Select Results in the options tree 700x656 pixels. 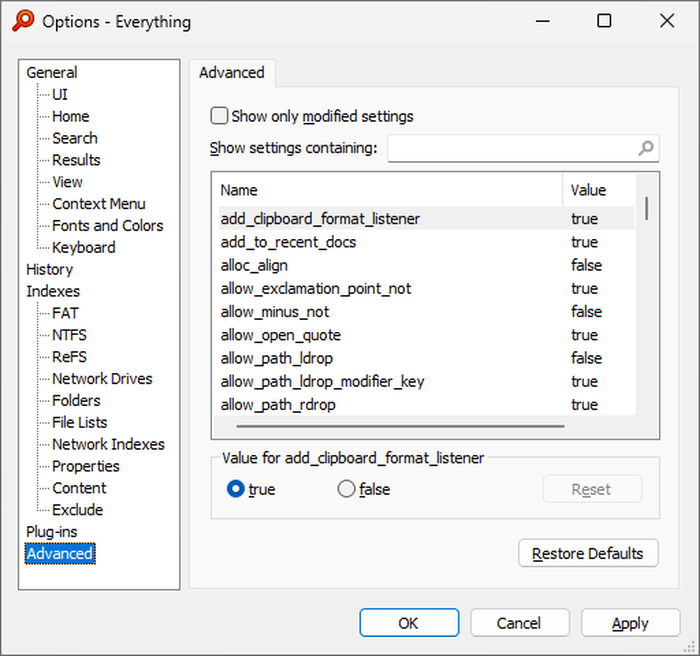point(76,160)
